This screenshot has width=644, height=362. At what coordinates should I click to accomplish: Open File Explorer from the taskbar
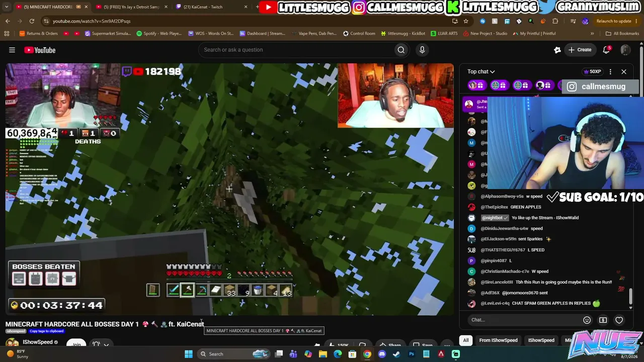[x=323, y=354]
